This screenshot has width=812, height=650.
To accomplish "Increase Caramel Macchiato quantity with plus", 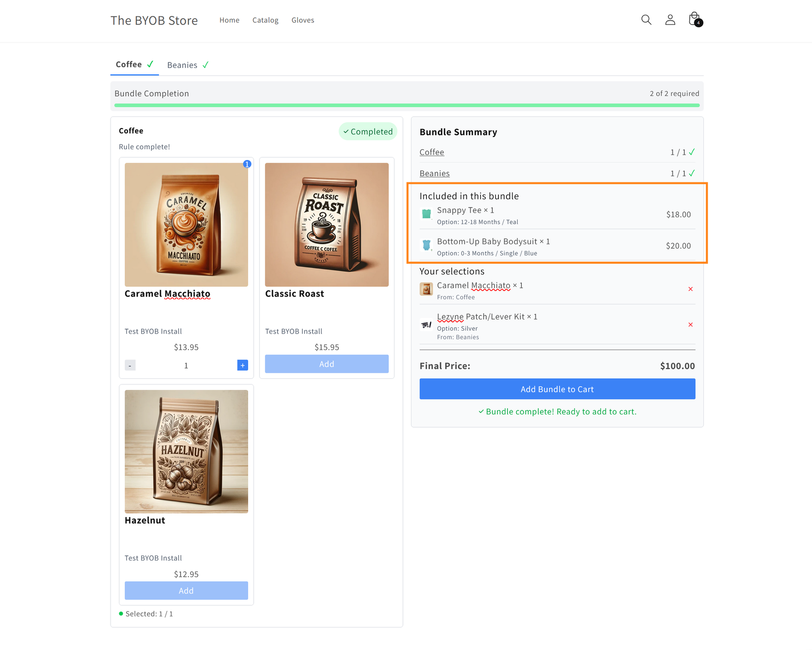I will click(x=243, y=365).
